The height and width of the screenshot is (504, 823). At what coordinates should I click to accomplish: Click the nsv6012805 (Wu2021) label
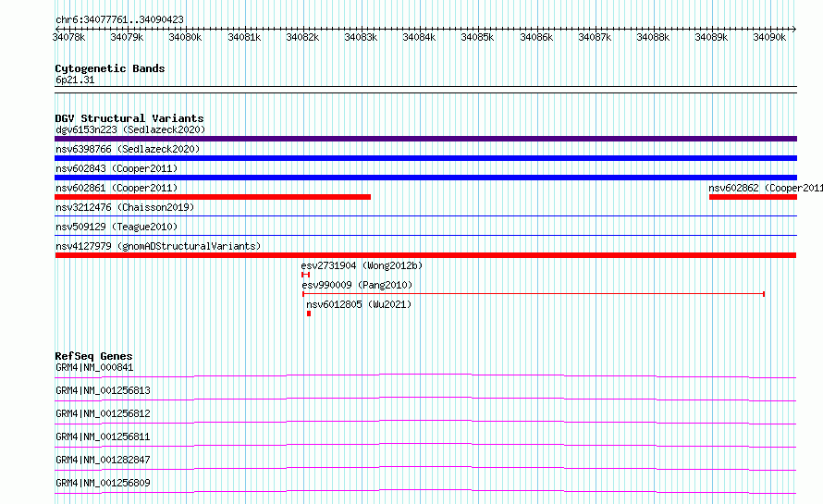359,304
